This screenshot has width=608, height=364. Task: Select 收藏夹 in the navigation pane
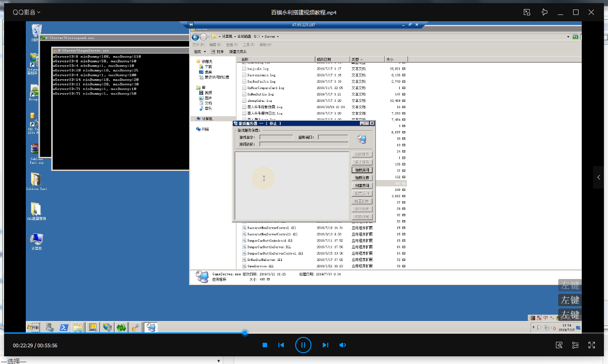coord(204,61)
